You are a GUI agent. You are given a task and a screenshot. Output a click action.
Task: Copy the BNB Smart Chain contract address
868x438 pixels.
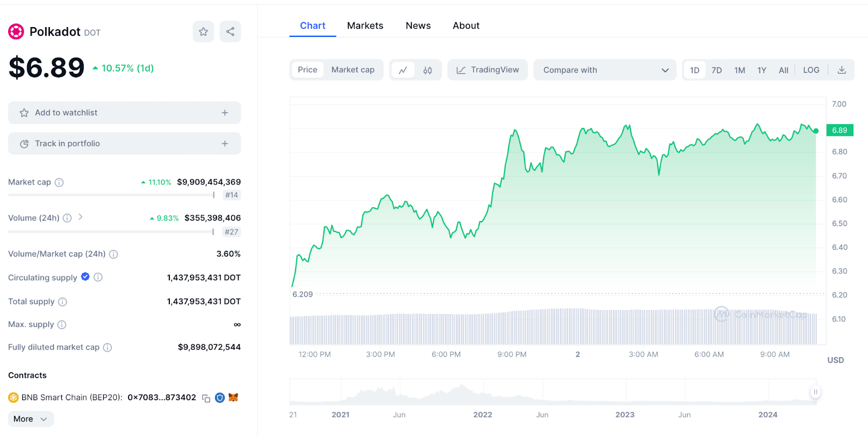(x=206, y=398)
